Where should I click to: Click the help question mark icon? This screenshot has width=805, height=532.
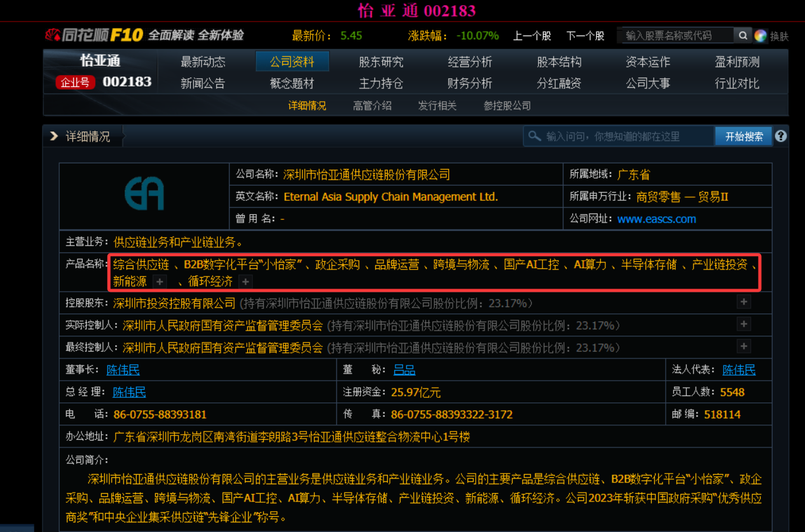(781, 136)
